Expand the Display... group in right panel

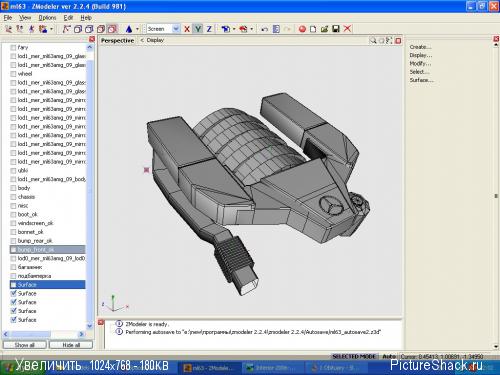[x=421, y=55]
